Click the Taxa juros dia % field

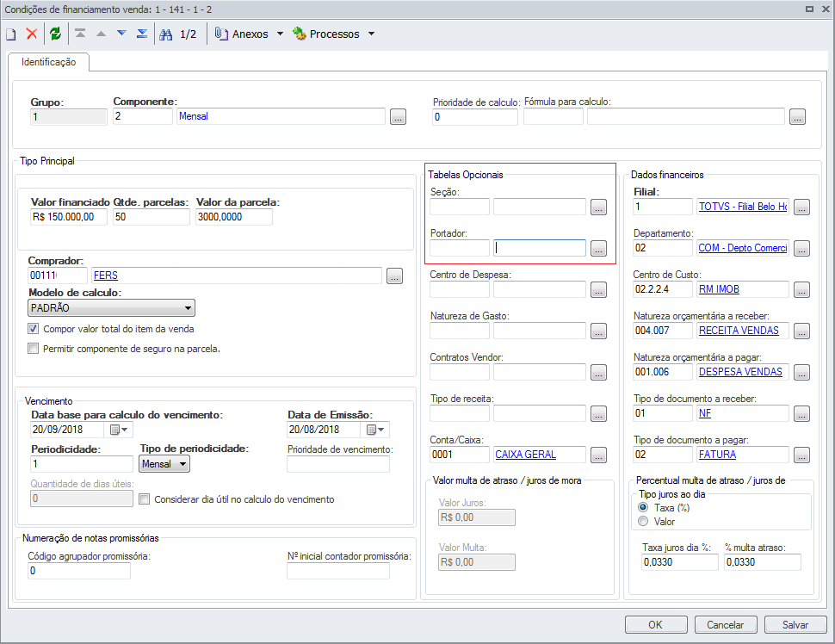[680, 562]
